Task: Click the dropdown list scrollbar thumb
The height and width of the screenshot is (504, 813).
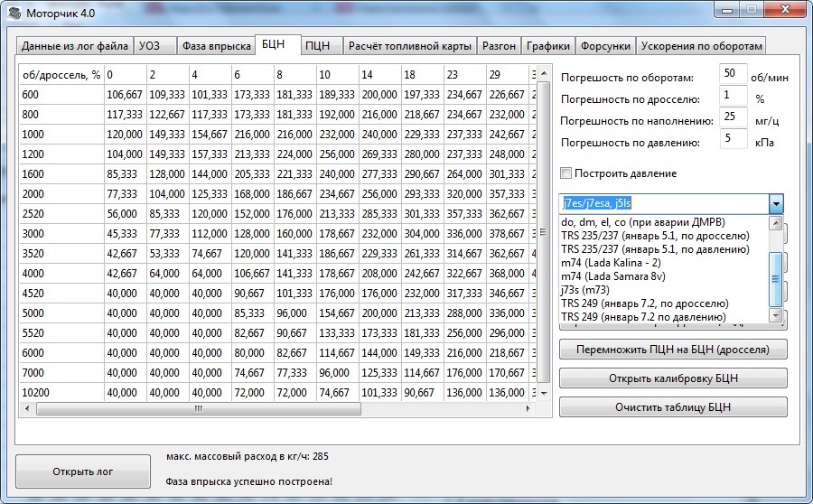Action: pos(776,279)
